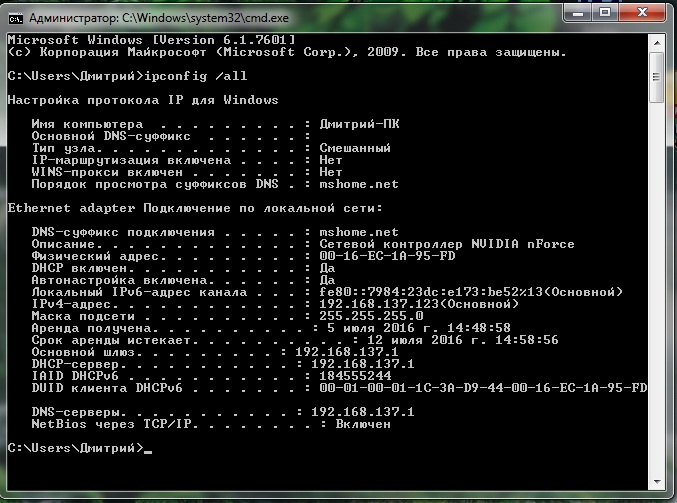Click the heading 'Настройка протокола IP для Windows'
677x503 pixels.
coord(143,100)
